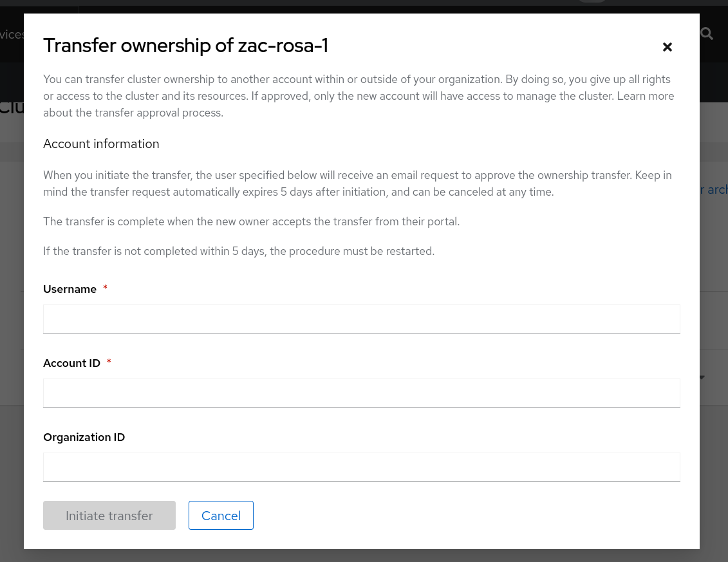Click the Account ID field label
Image resolution: width=728 pixels, height=562 pixels.
[x=71, y=363]
